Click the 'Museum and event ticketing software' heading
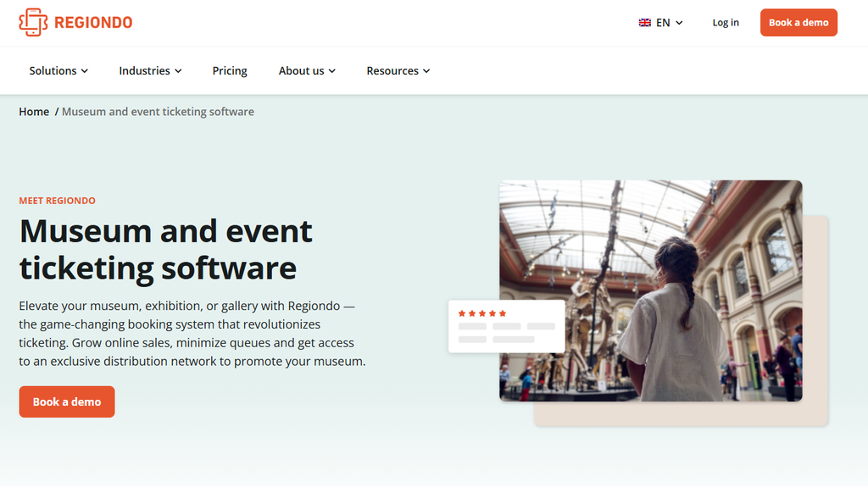 tap(165, 249)
